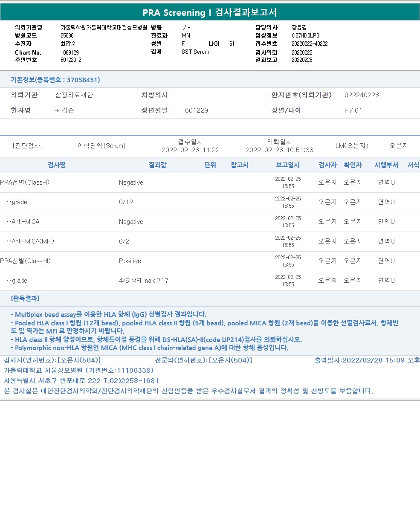Select grade value 4/5 MFI max 717
Screen dimensions: 420x522
click(x=144, y=281)
